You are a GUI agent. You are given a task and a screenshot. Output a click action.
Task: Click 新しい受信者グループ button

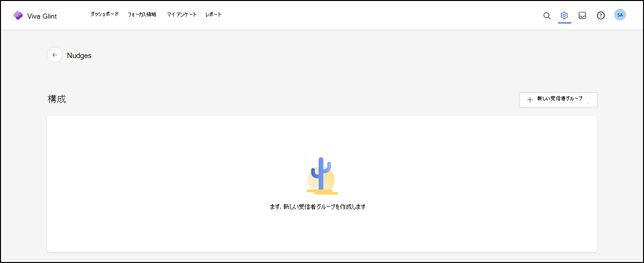[558, 100]
